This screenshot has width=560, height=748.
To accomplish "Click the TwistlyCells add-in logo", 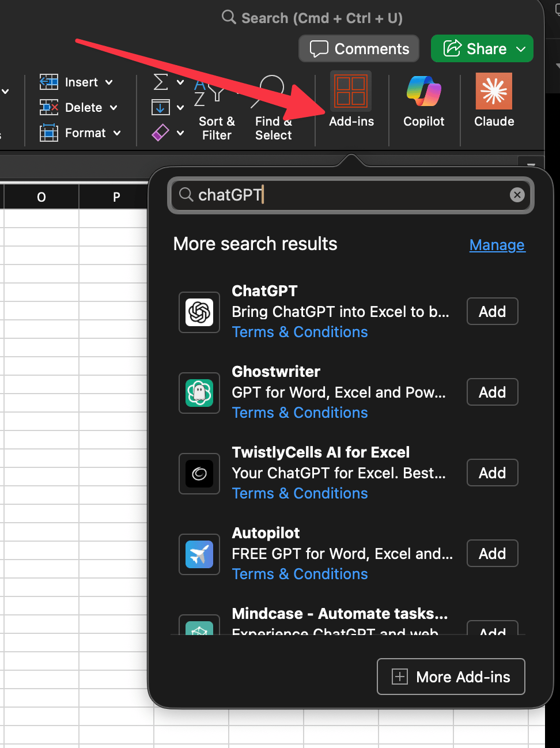I will (x=199, y=474).
